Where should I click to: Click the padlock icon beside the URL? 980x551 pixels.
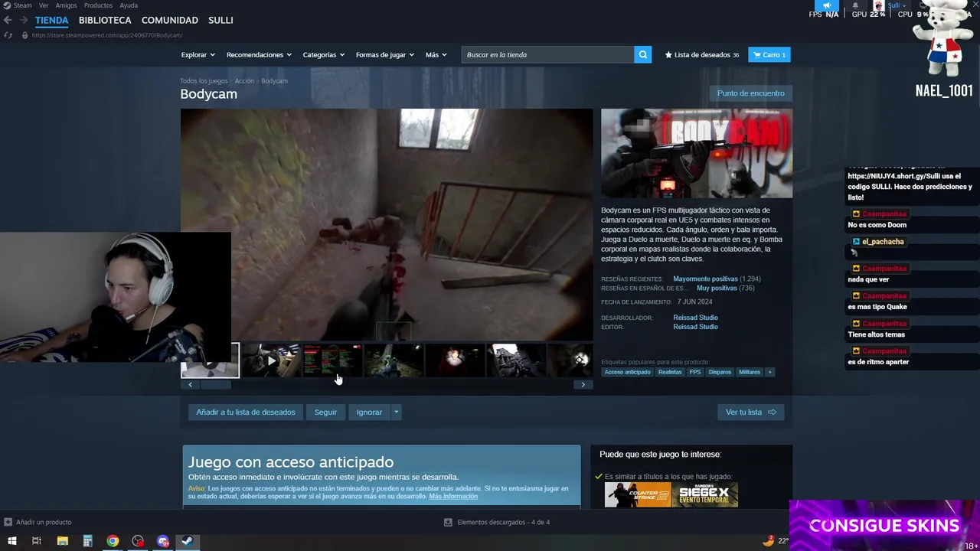[x=24, y=35]
